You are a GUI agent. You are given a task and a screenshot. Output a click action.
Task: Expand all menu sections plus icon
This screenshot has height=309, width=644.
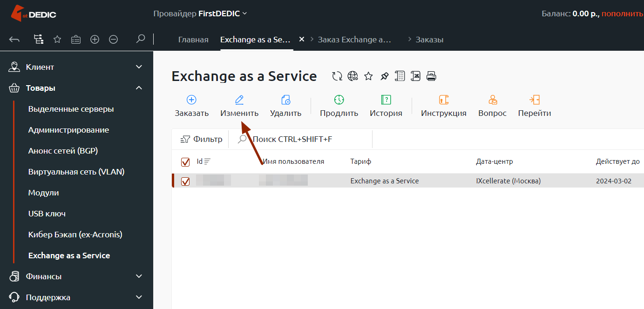(x=95, y=40)
